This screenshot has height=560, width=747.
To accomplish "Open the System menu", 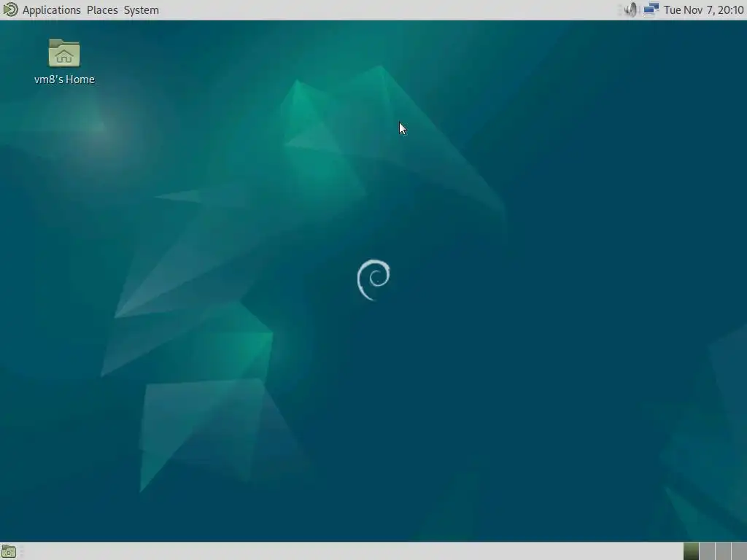I will [141, 10].
